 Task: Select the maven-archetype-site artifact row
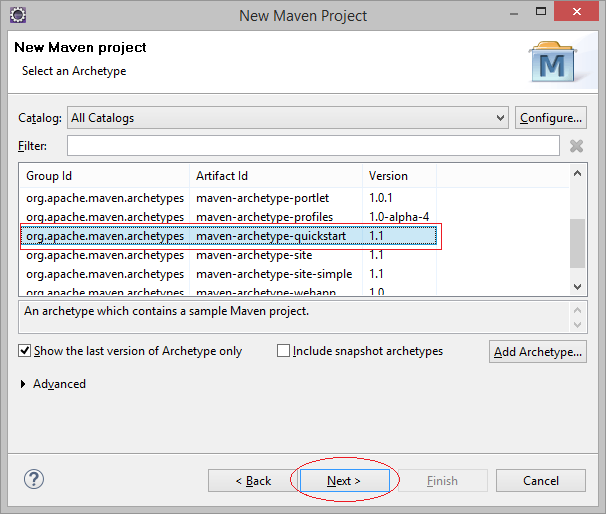228,255
